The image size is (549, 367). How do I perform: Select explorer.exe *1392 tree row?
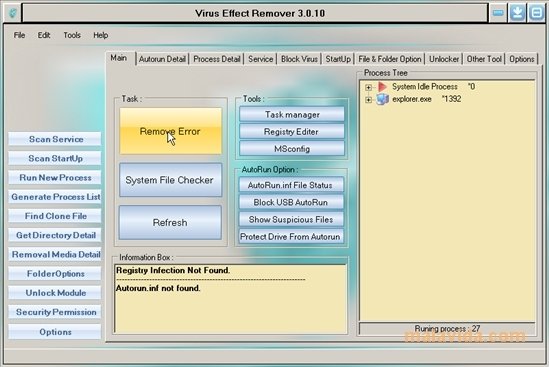click(x=426, y=99)
